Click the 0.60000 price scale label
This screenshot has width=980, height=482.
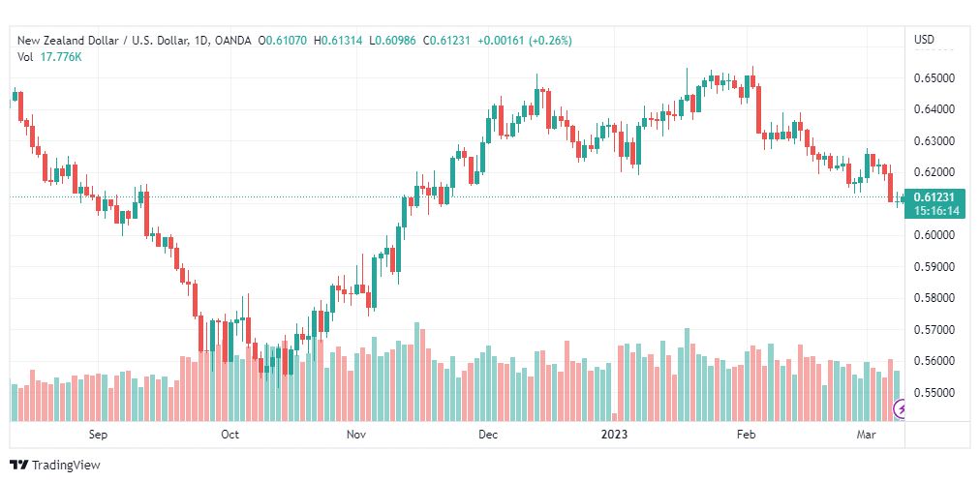934,235
